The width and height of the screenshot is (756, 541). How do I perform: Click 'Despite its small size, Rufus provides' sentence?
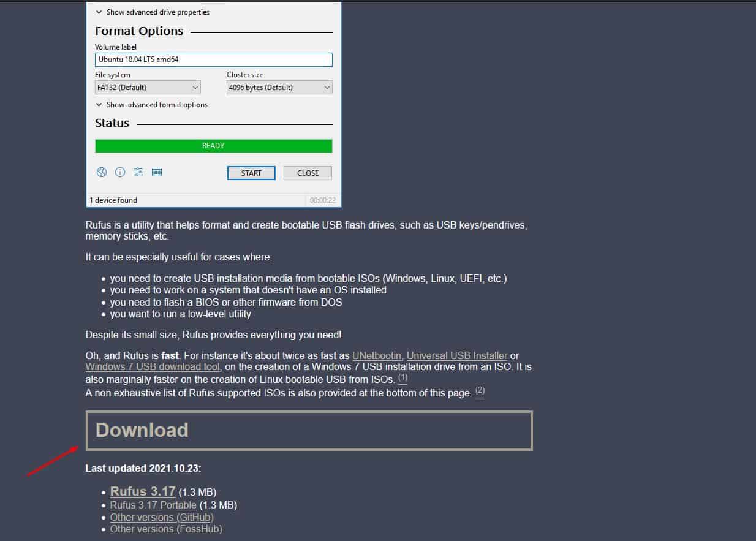214,335
